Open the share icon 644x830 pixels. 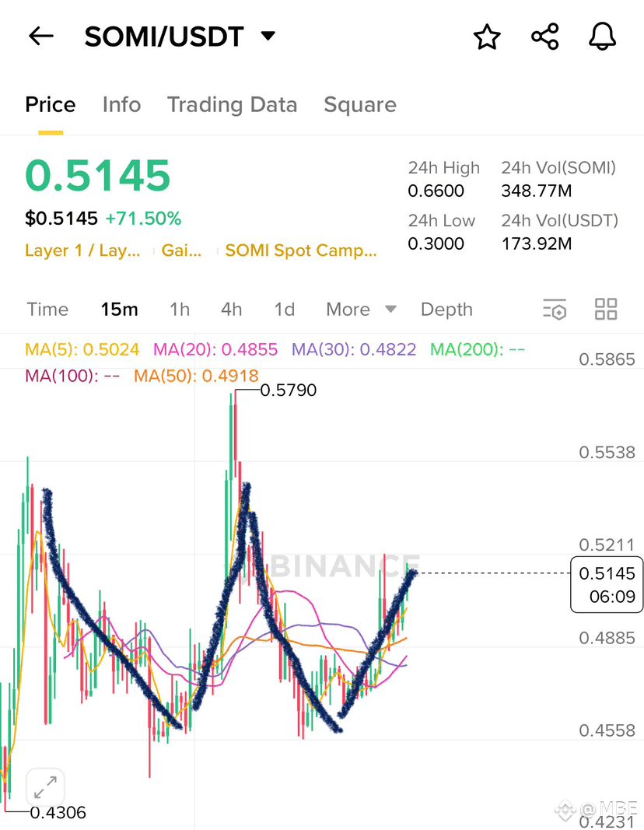pos(544,37)
